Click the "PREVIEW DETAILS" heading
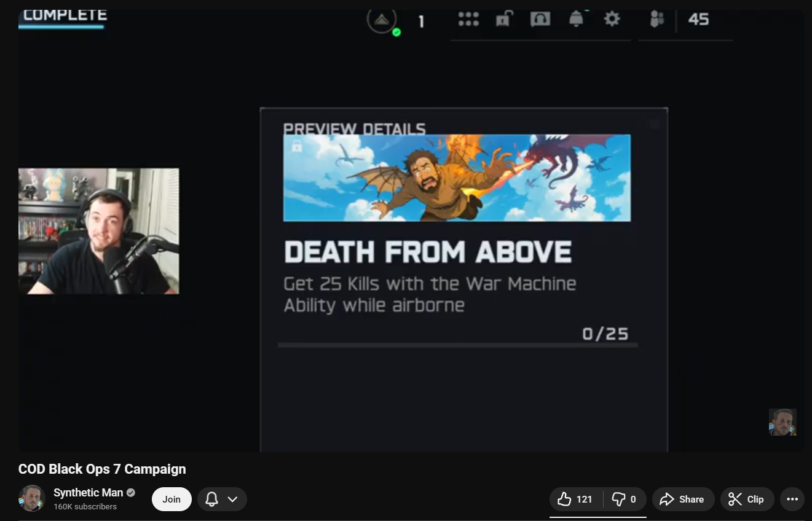This screenshot has height=521, width=812. click(x=354, y=128)
